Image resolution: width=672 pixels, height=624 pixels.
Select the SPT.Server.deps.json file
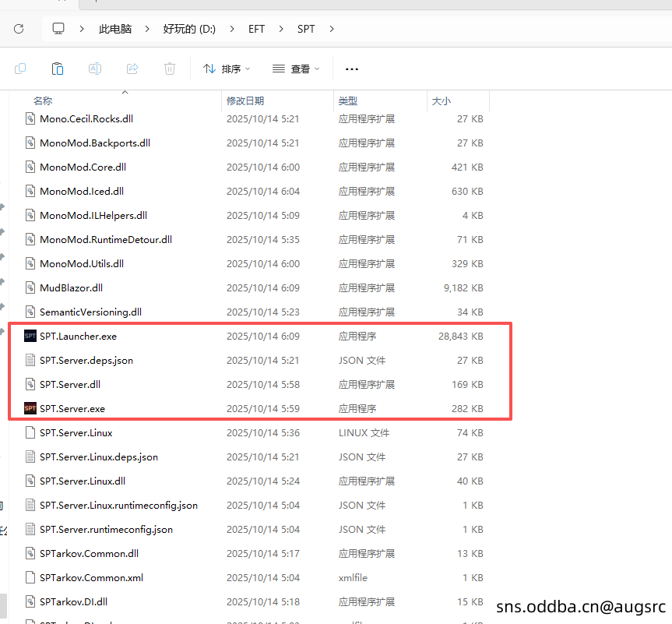[86, 361]
